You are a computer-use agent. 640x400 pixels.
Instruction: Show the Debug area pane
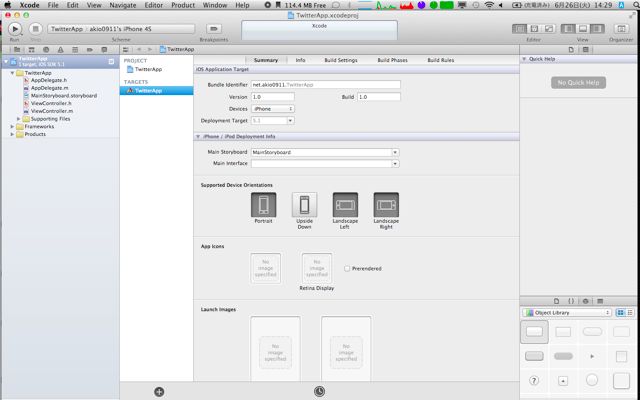(583, 29)
